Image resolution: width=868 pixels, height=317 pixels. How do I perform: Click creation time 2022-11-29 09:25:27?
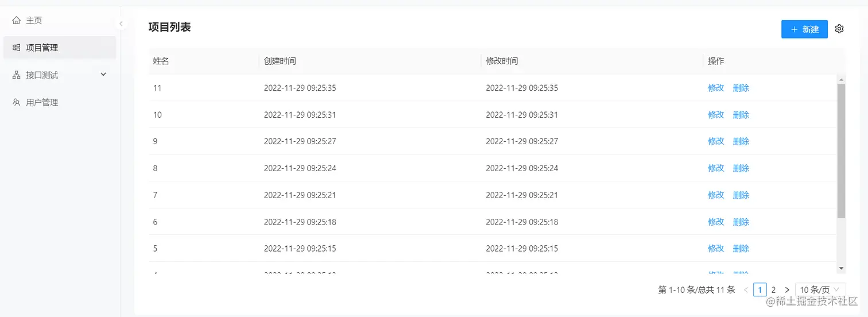click(x=300, y=141)
